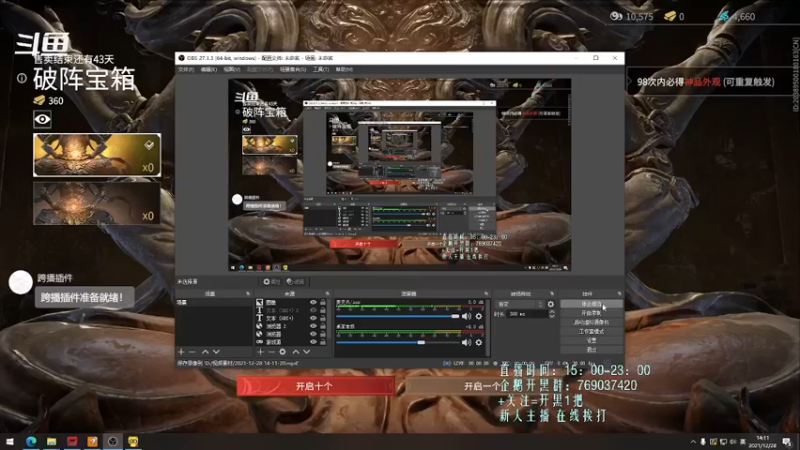
Task: Move source down with arrow icon
Action: [x=307, y=352]
